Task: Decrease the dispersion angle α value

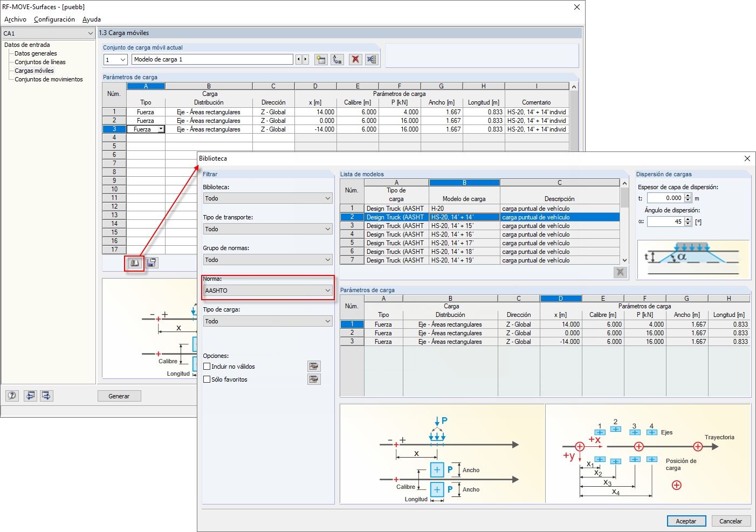Action: [x=688, y=224]
